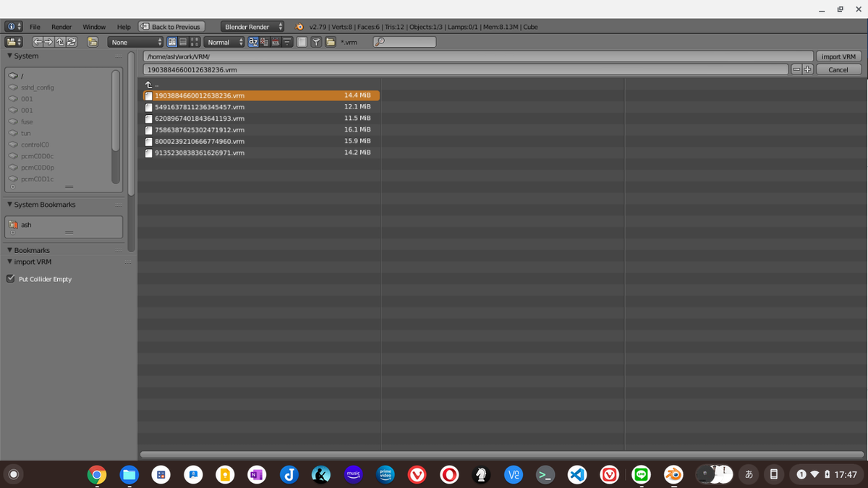
Task: Select the parent directory row
Action: coord(261,84)
